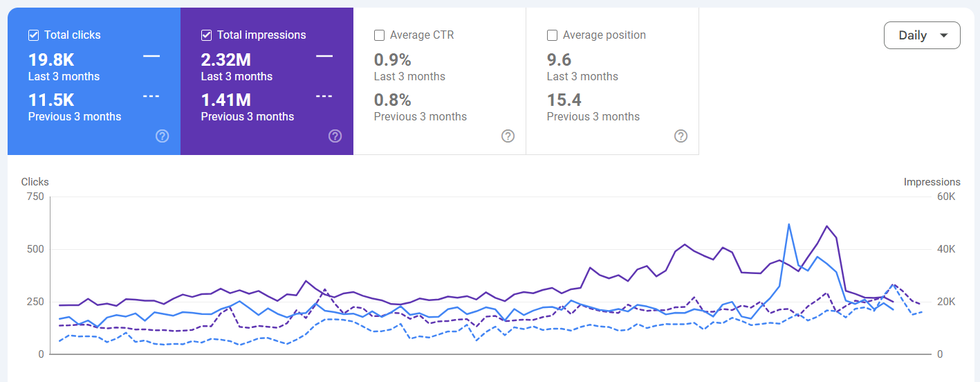This screenshot has height=382, width=980.
Task: Click the 2.32M impressions value
Action: 226,60
